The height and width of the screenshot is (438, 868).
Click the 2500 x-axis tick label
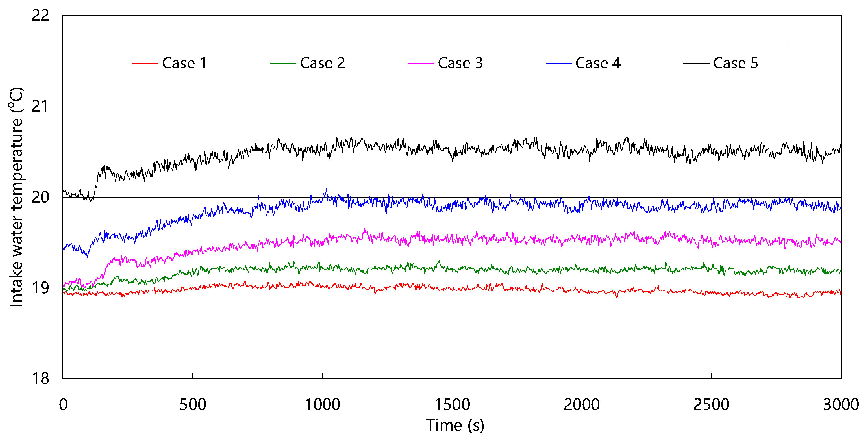pyautogui.click(x=711, y=404)
